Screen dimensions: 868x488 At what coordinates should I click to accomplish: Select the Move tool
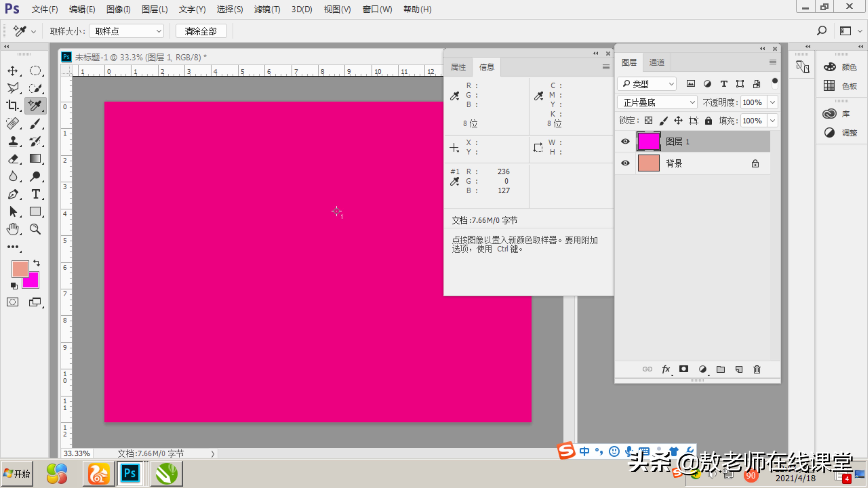(x=13, y=71)
